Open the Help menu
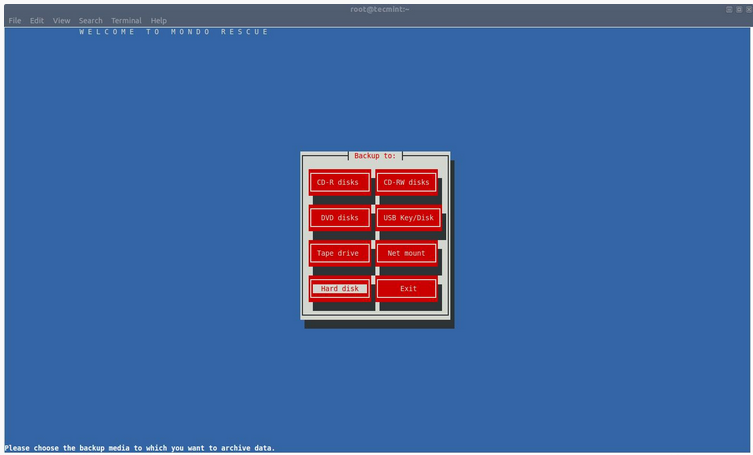The height and width of the screenshot is (455, 753). 158,21
